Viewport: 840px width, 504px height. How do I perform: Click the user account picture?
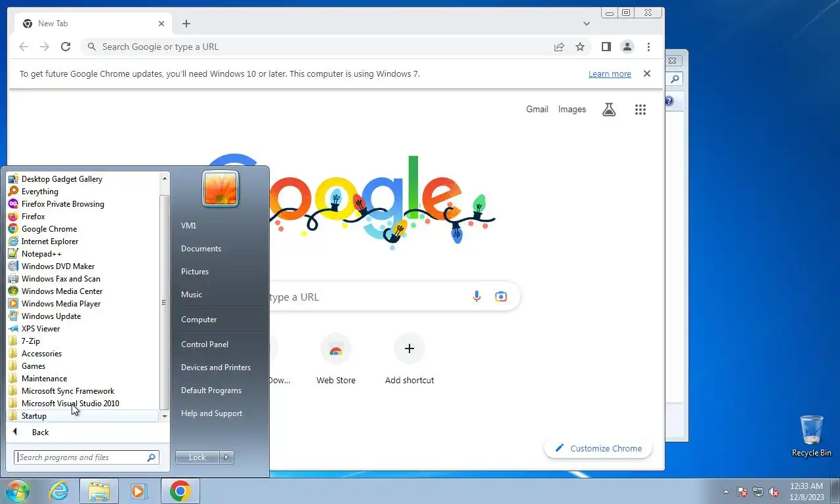220,188
